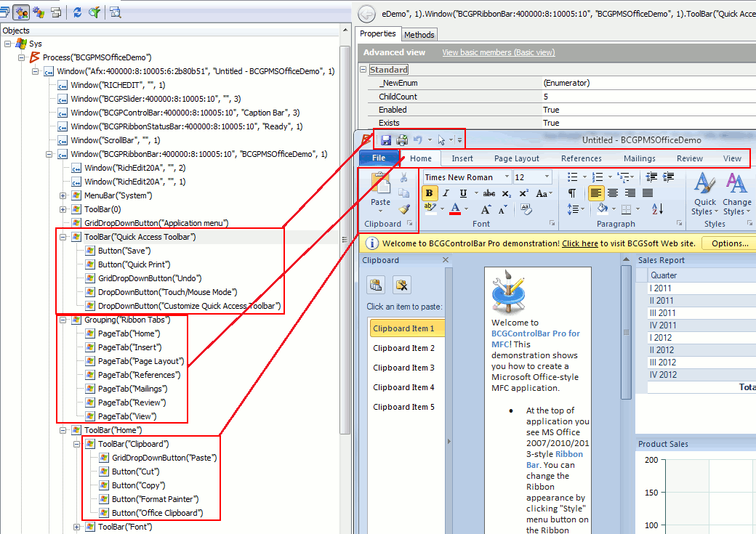Click the Undo arrow icon
Screen dimensions: 756x534
417,139
